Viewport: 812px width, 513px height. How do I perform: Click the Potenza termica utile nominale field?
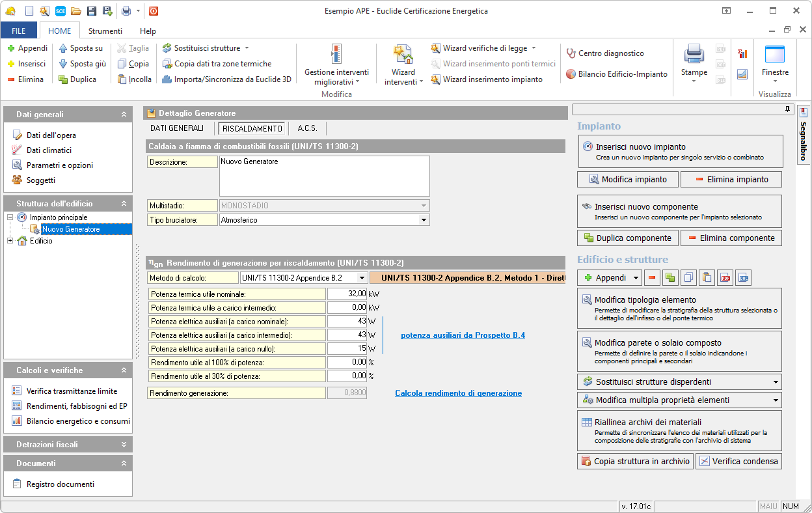coord(347,294)
